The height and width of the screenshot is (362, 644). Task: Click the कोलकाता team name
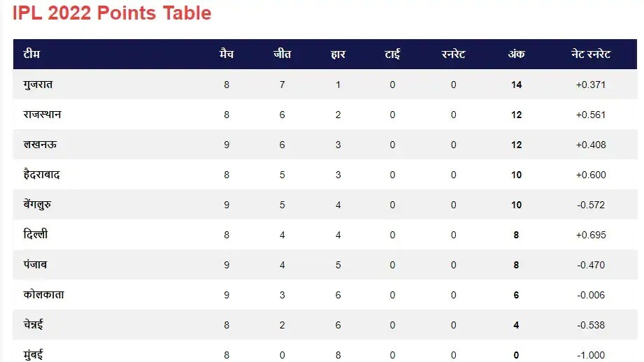click(x=43, y=295)
